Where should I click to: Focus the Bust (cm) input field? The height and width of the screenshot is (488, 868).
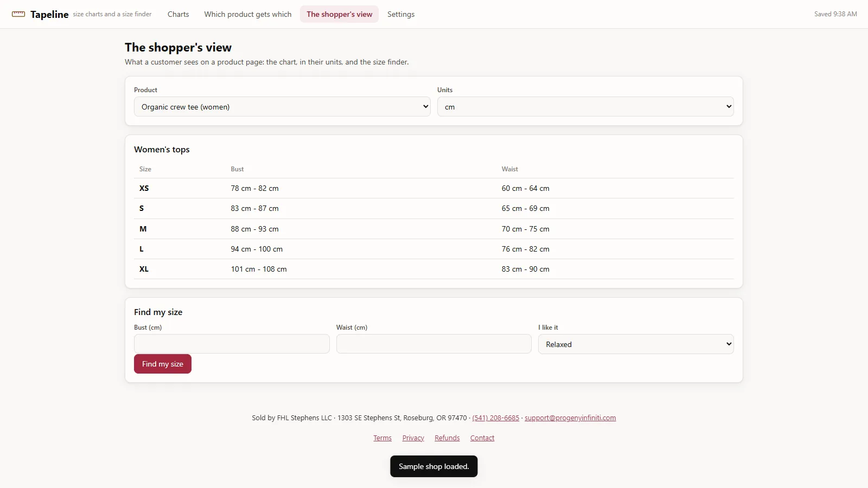[x=232, y=344]
